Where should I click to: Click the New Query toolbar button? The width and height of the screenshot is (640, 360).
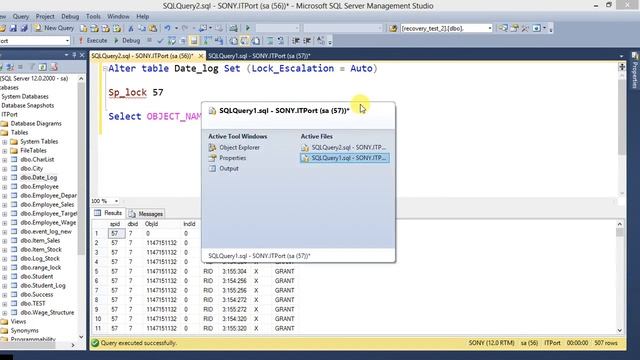pyautogui.click(x=54, y=28)
